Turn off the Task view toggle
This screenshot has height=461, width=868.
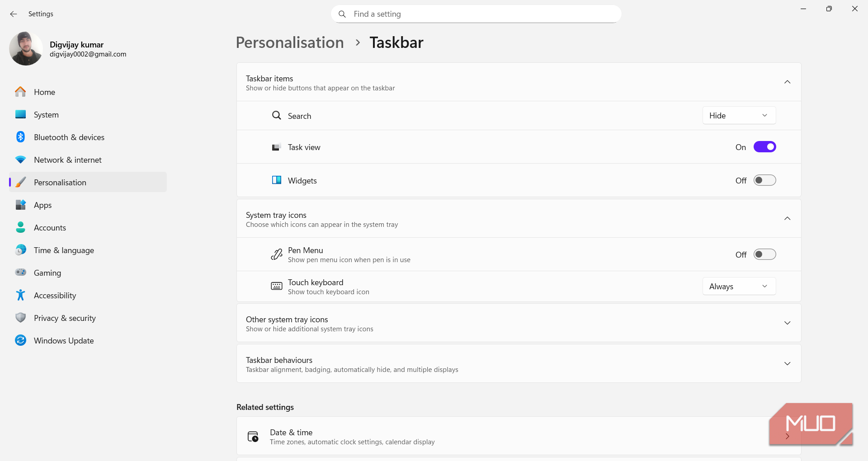[x=764, y=147]
